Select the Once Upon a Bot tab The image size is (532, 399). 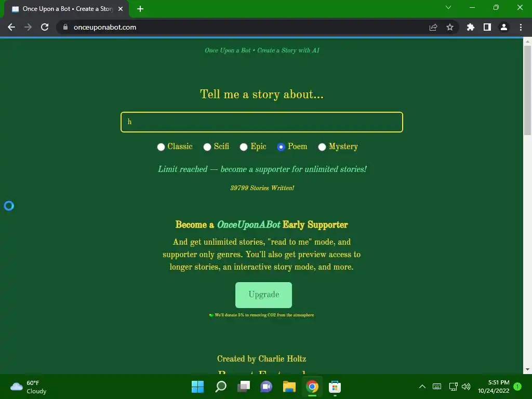(66, 9)
